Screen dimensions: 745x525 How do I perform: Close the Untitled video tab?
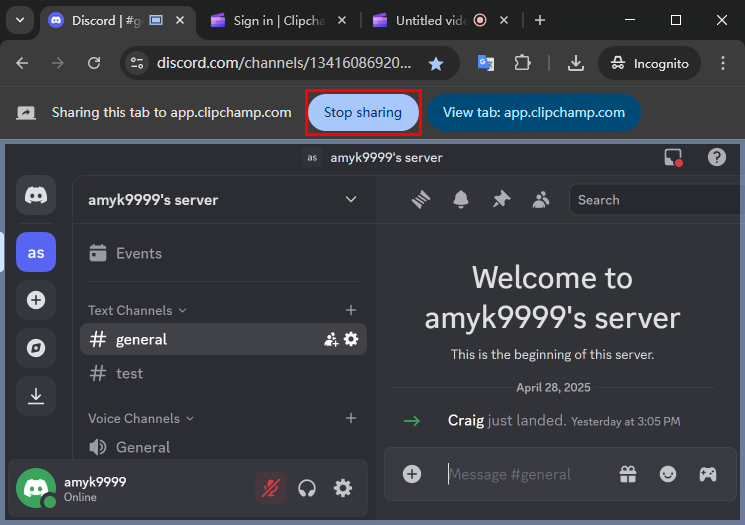coord(504,20)
